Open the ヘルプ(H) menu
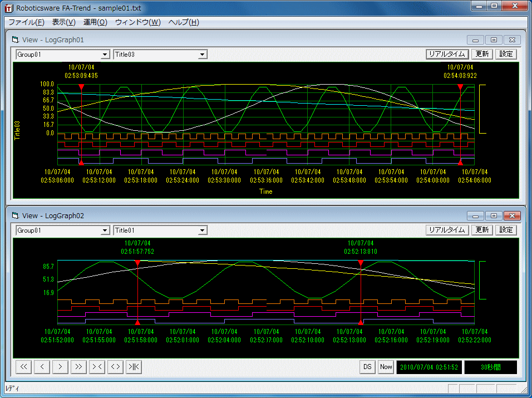The image size is (532, 398). [184, 22]
